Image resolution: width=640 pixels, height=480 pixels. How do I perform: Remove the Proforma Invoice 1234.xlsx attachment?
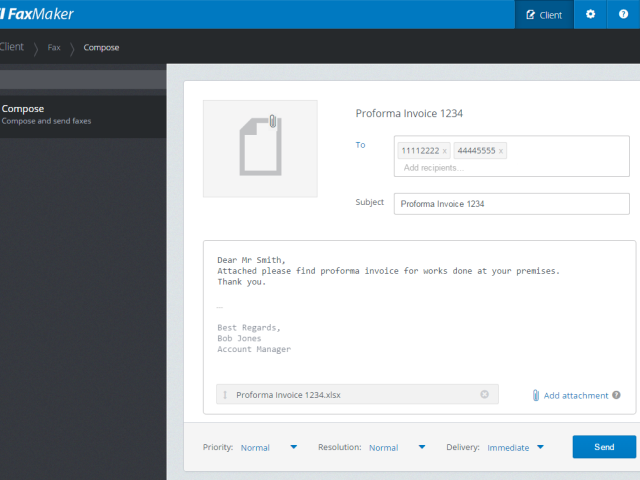pyautogui.click(x=485, y=395)
